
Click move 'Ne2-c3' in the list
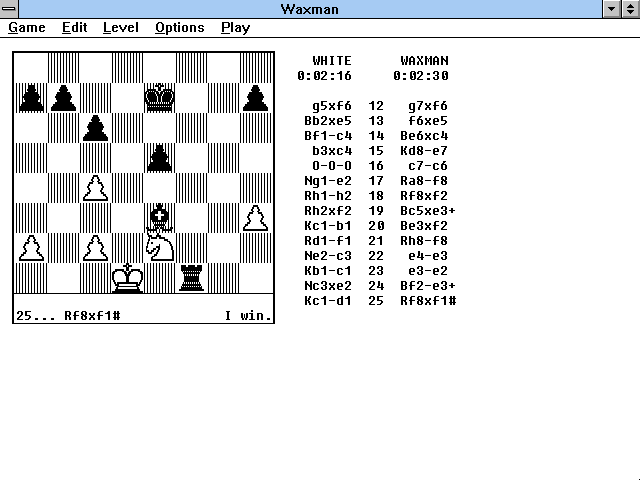(x=328, y=256)
